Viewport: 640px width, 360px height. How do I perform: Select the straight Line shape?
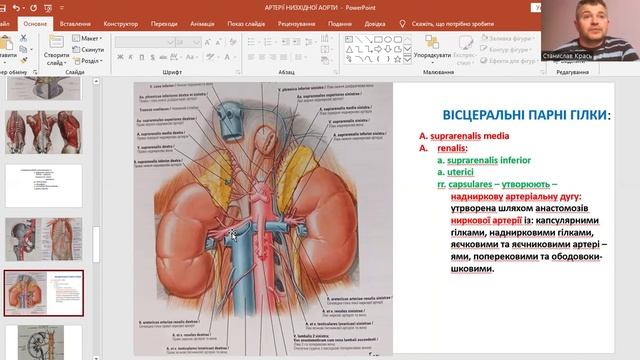[x=358, y=40]
